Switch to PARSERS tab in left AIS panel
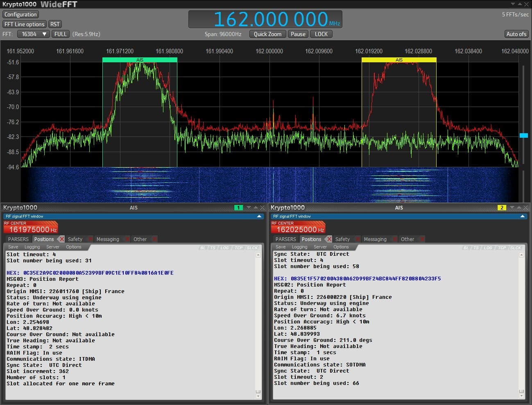532x405 pixels. tap(18, 239)
